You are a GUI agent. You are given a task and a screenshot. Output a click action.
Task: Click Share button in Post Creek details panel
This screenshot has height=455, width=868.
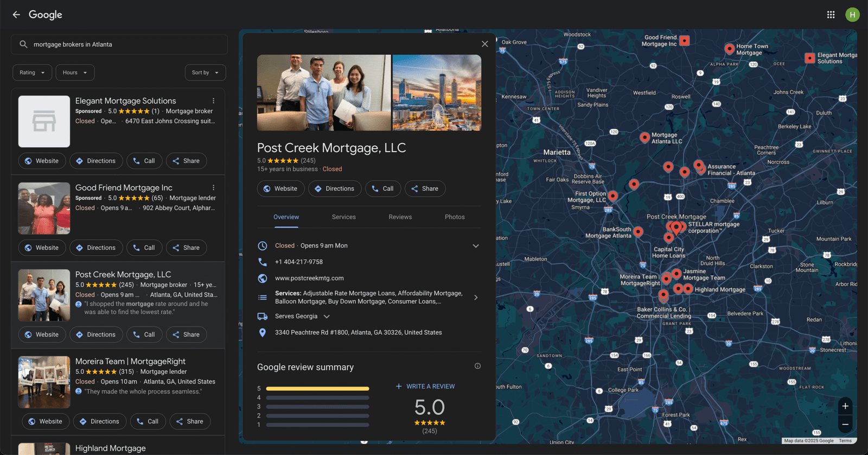point(425,188)
